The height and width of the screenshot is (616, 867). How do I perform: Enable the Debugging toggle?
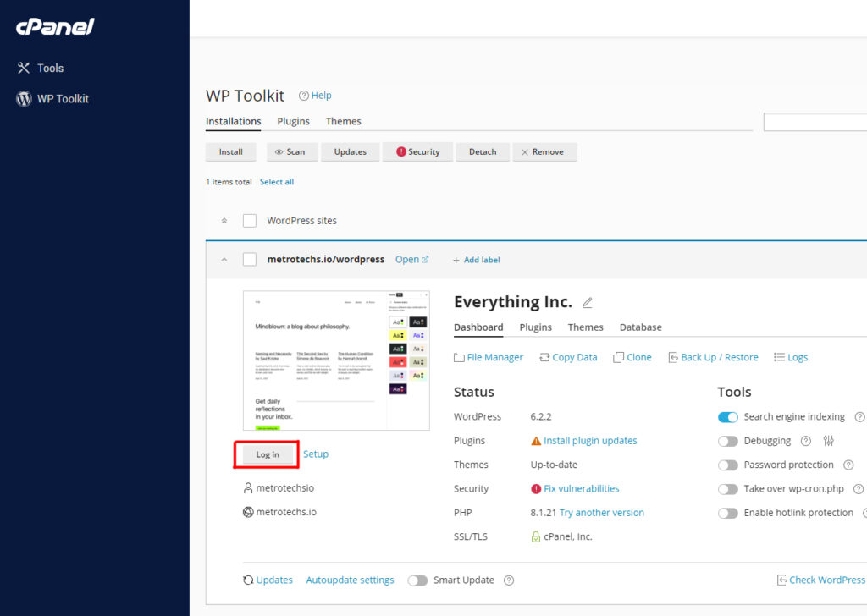727,441
